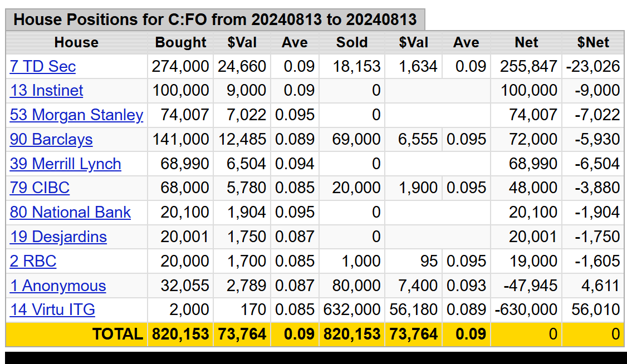
Task: Click Anonymous sold dollar value 7,400
Action: coord(418,286)
